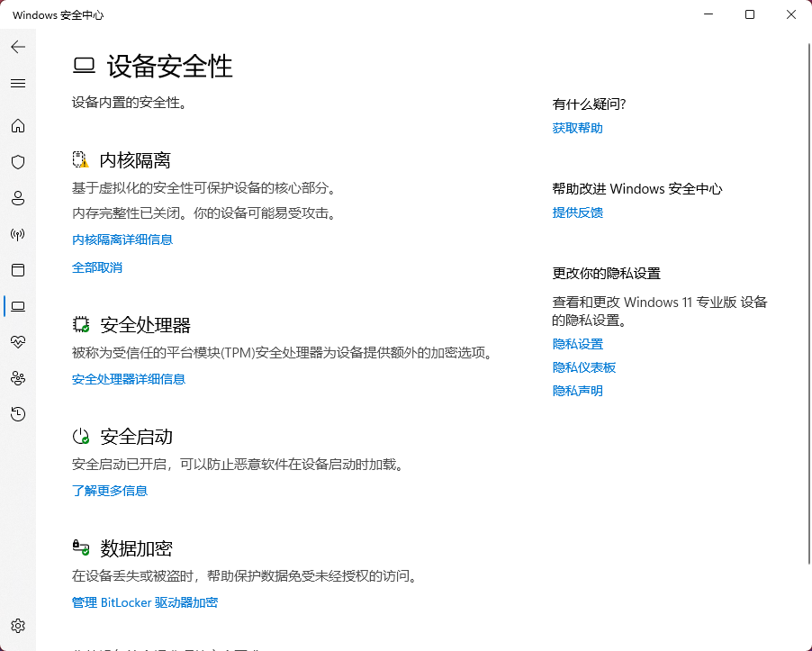Image resolution: width=812 pixels, height=651 pixels.
Task: Click the 数据加密 section heading
Action: [x=136, y=548]
